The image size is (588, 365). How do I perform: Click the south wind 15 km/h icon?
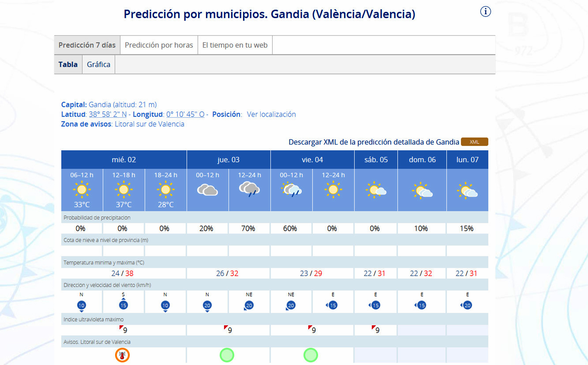point(123,305)
